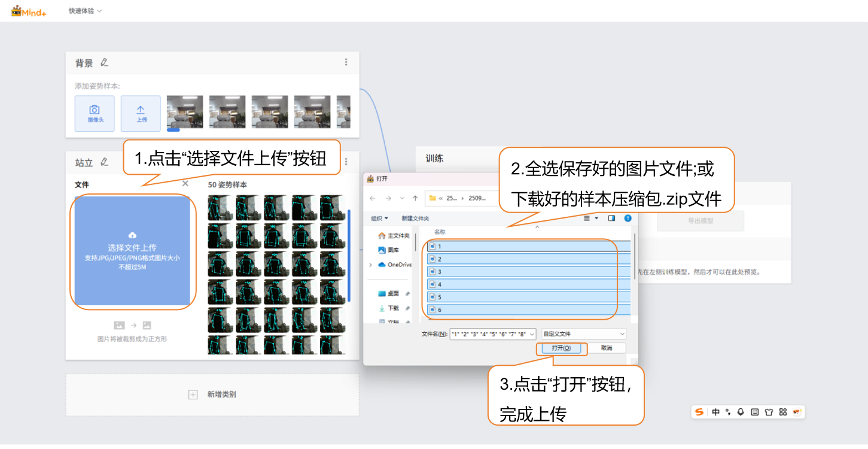Click the 取消 button

607,348
